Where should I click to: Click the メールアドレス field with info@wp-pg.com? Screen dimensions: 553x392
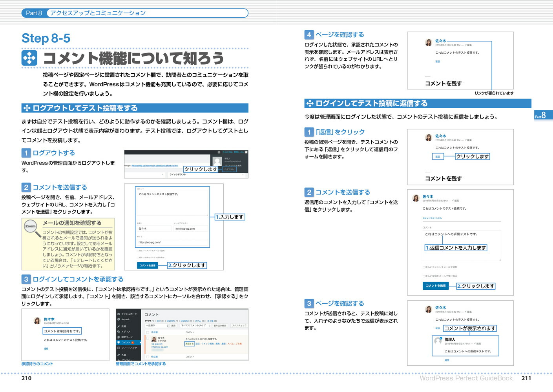[191, 229]
